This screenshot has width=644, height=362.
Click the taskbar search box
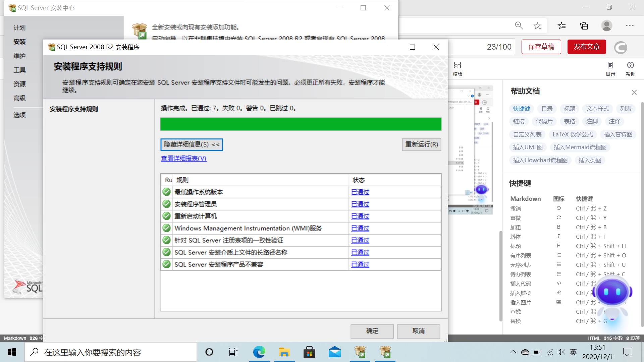(111, 352)
